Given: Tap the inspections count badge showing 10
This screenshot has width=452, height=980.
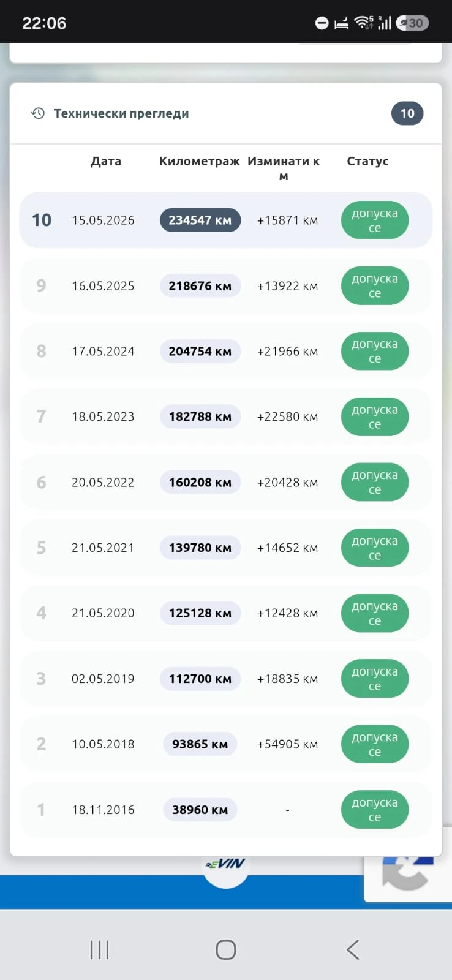Looking at the screenshot, I should 407,113.
